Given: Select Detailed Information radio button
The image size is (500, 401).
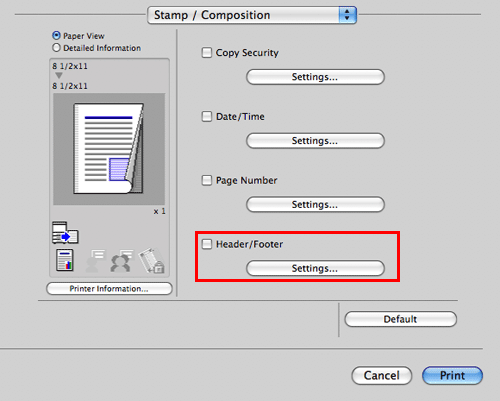Looking at the screenshot, I should 56,48.
